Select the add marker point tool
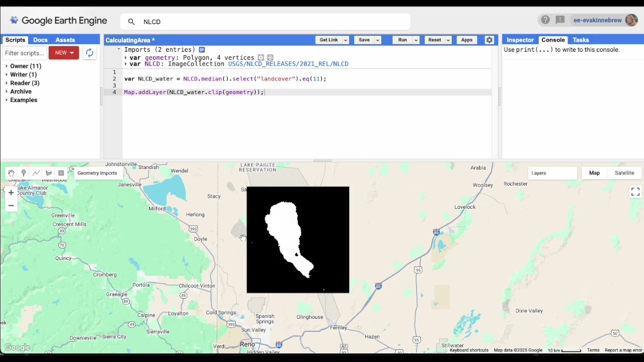 tap(24, 173)
